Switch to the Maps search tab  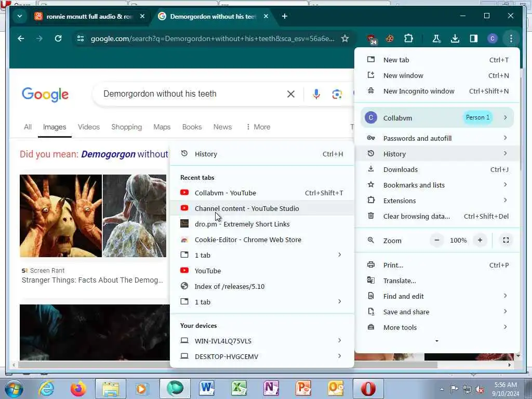[162, 127]
